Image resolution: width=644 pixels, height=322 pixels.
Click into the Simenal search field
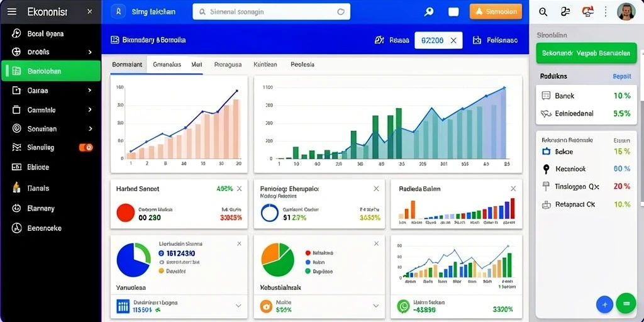271,12
